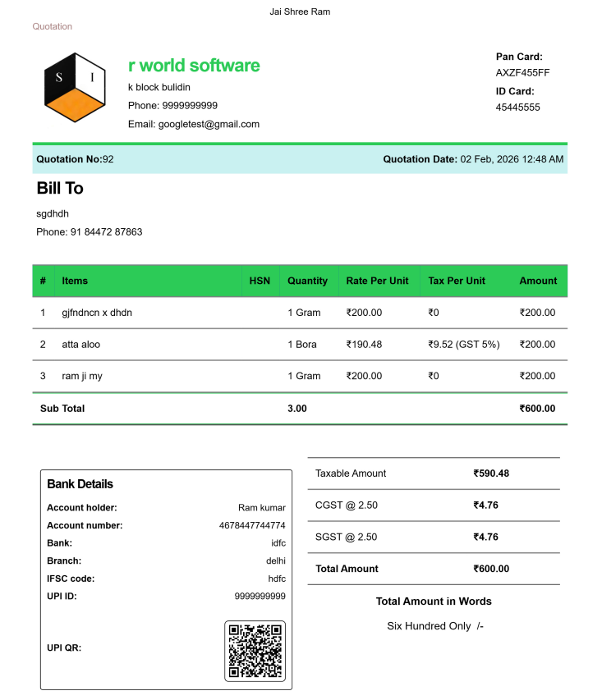Click the Rate Per Unit column header
The height and width of the screenshot is (700, 602).
[377, 281]
